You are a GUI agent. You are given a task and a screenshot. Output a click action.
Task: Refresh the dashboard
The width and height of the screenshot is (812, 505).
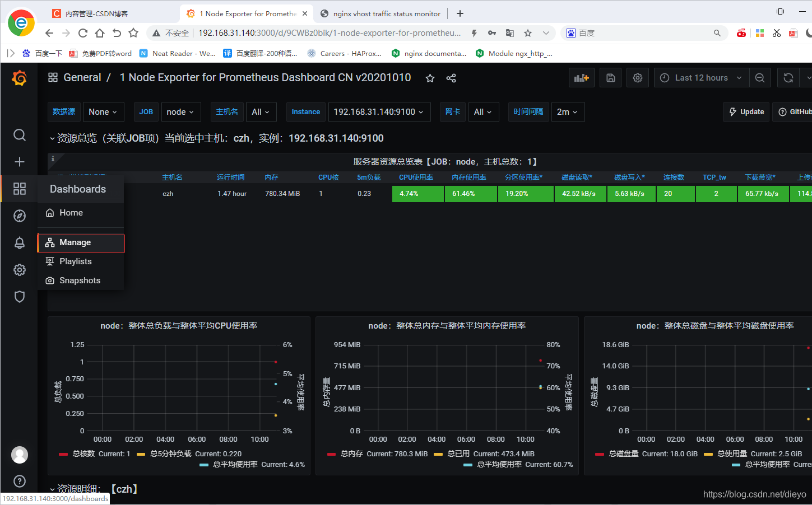pos(788,78)
